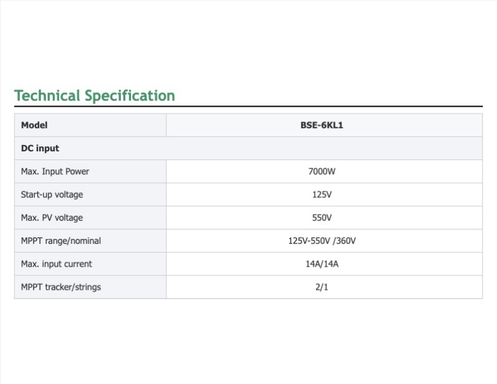The height and width of the screenshot is (384, 497).
Task: Click the MPPT range/nominal label
Action: coord(61,241)
